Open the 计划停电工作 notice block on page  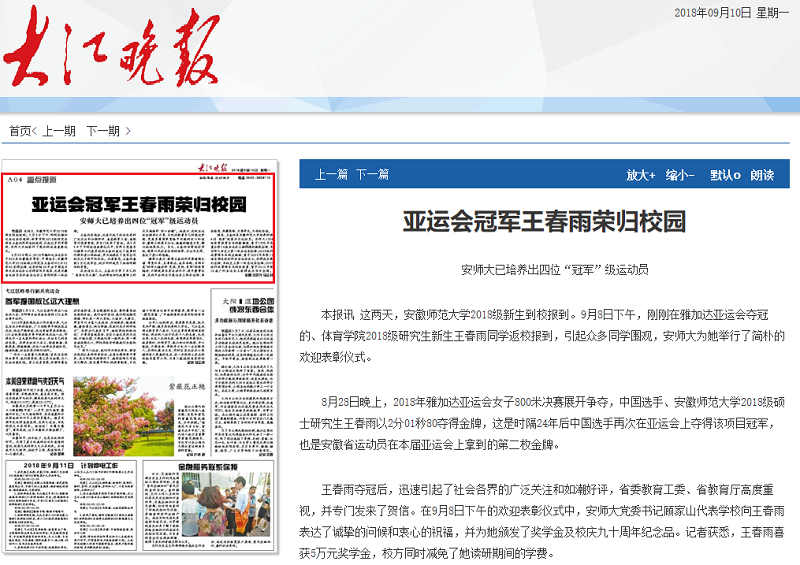[71, 504]
